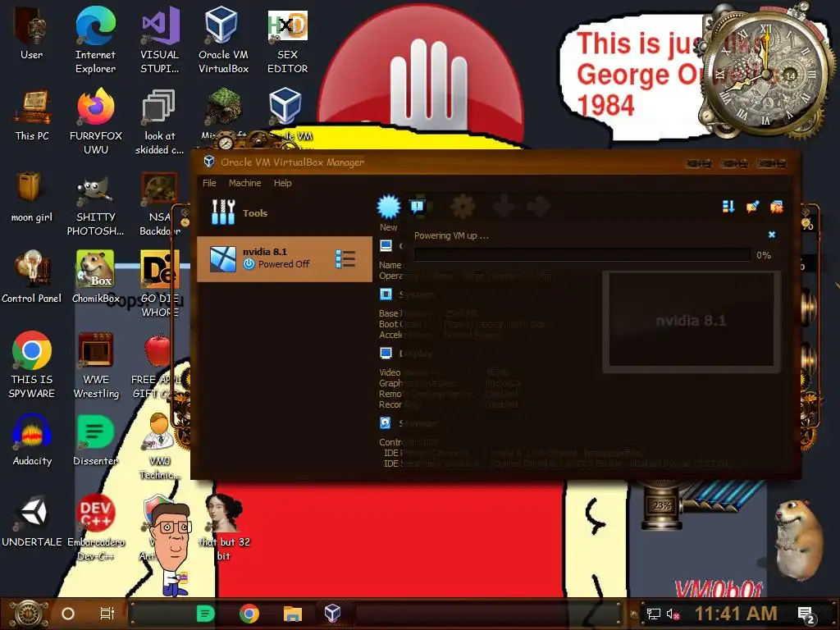This screenshot has width=840, height=630.
Task: Open the Chrome icon labeled THIS IS SPYWARE
Action: click(x=32, y=364)
